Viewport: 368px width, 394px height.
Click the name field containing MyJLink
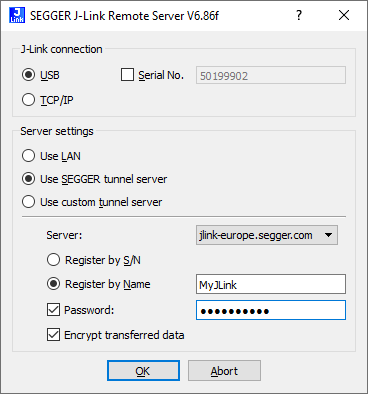pos(271,284)
